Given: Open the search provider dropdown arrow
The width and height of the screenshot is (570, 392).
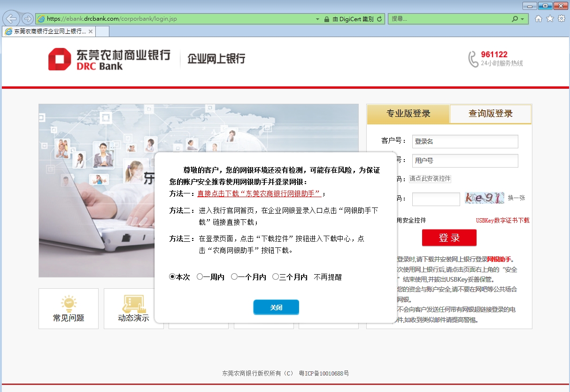Looking at the screenshot, I should point(522,19).
